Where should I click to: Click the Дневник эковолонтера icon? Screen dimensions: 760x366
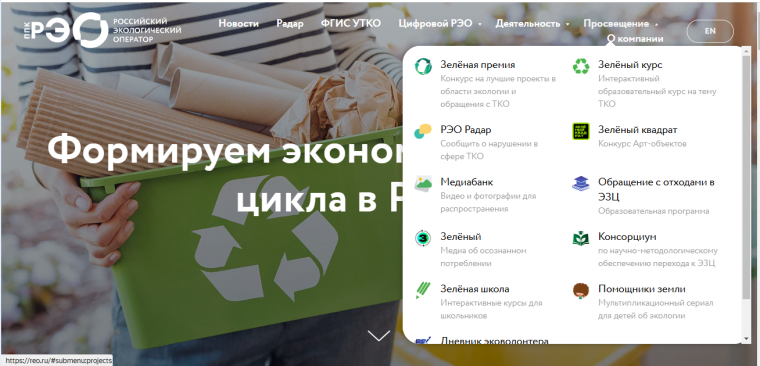pyautogui.click(x=423, y=340)
